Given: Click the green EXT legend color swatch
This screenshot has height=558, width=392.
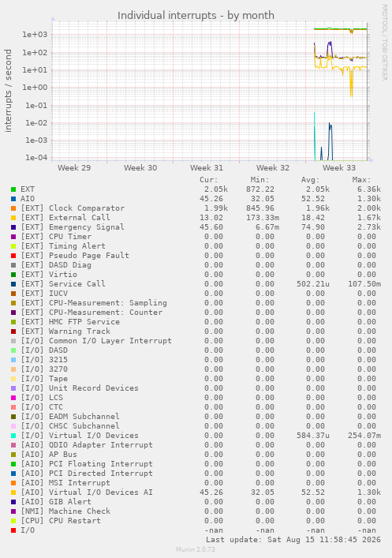Looking at the screenshot, I should pos(13,189).
